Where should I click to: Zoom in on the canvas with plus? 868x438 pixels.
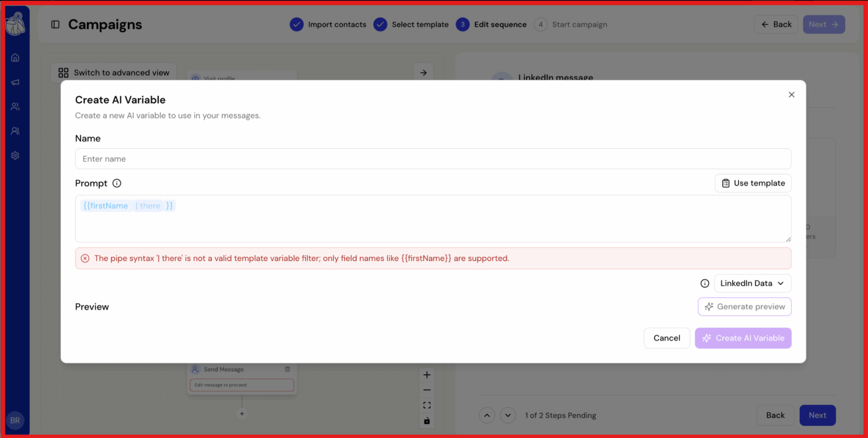[x=427, y=375]
